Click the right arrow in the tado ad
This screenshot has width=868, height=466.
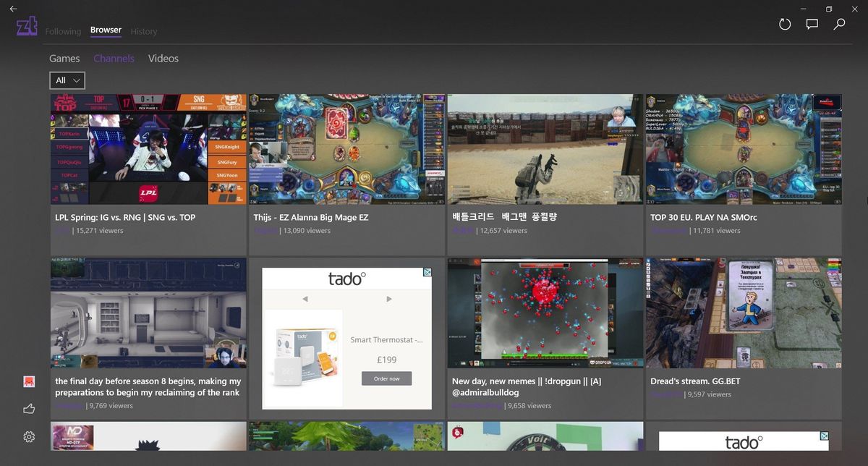click(x=388, y=298)
